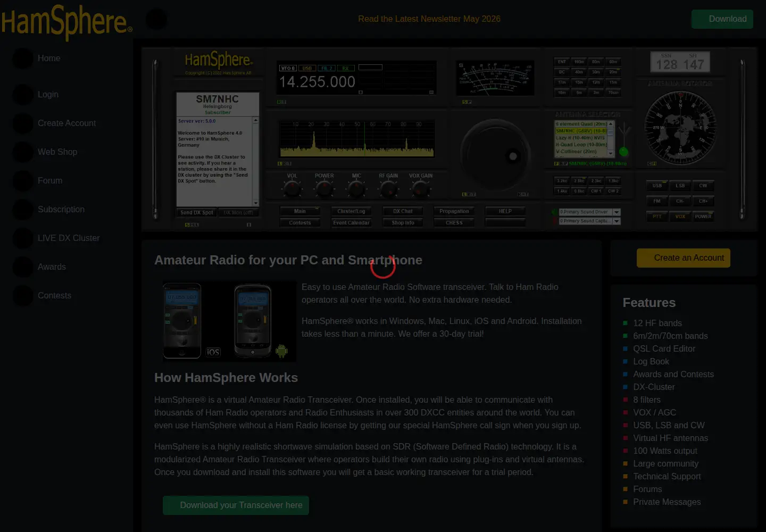
Task: Click the green Download button in header
Action: click(722, 19)
